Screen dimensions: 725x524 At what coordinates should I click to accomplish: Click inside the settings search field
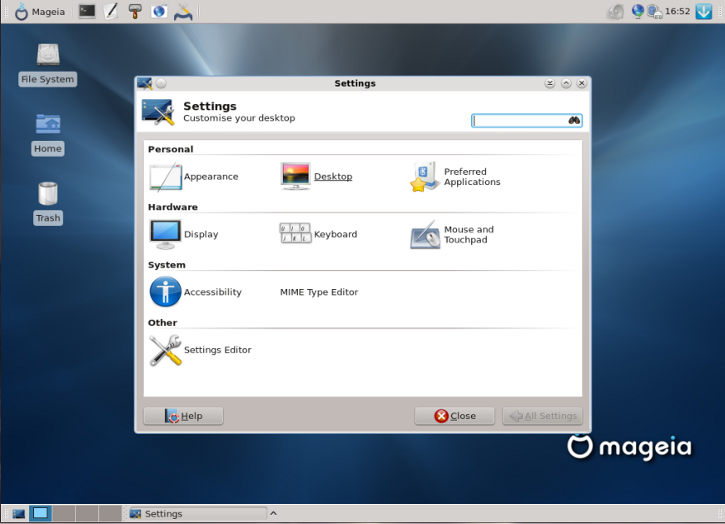pos(527,121)
